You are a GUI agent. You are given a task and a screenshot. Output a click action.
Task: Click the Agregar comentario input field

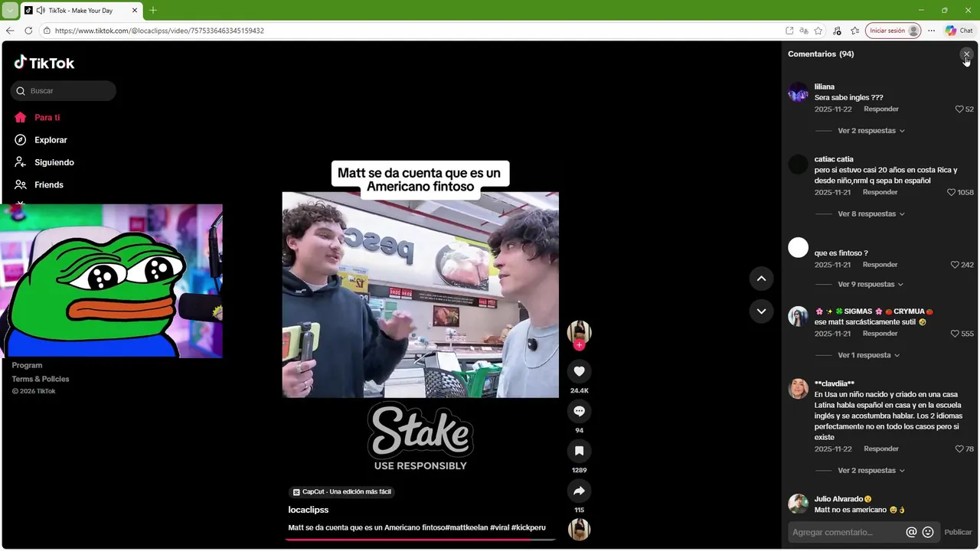pos(846,532)
